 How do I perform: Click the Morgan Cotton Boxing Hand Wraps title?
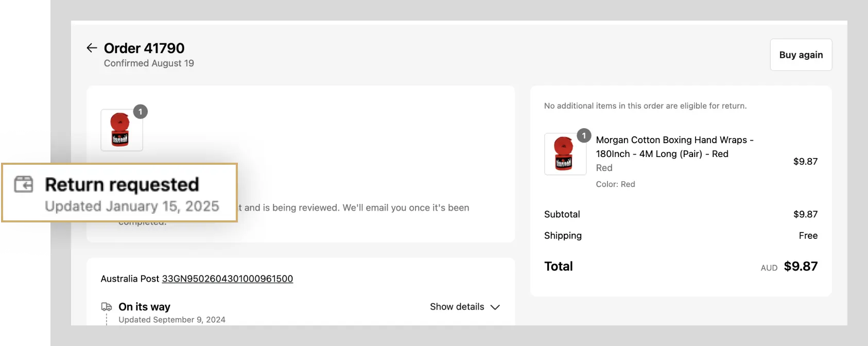tap(674, 147)
